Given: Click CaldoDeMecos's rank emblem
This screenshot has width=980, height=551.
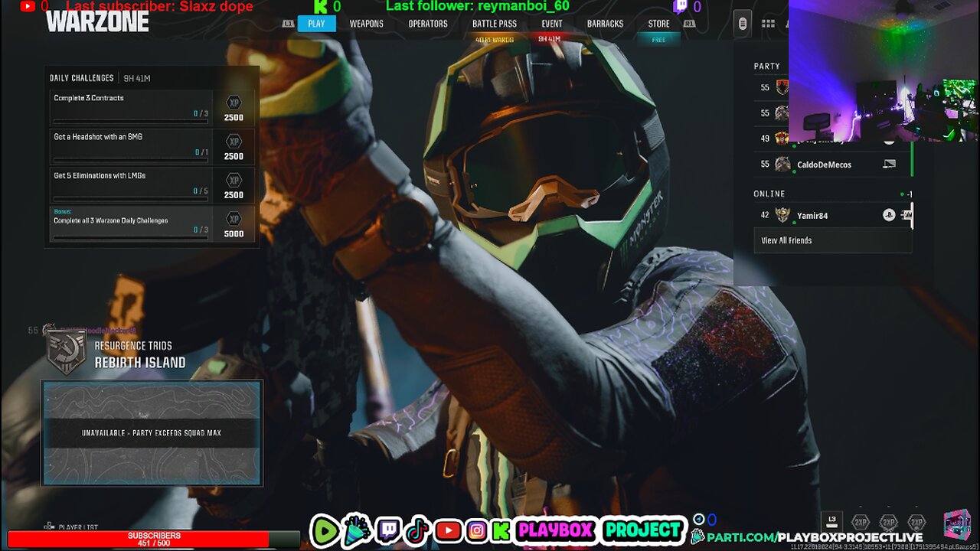Looking at the screenshot, I should (782, 164).
